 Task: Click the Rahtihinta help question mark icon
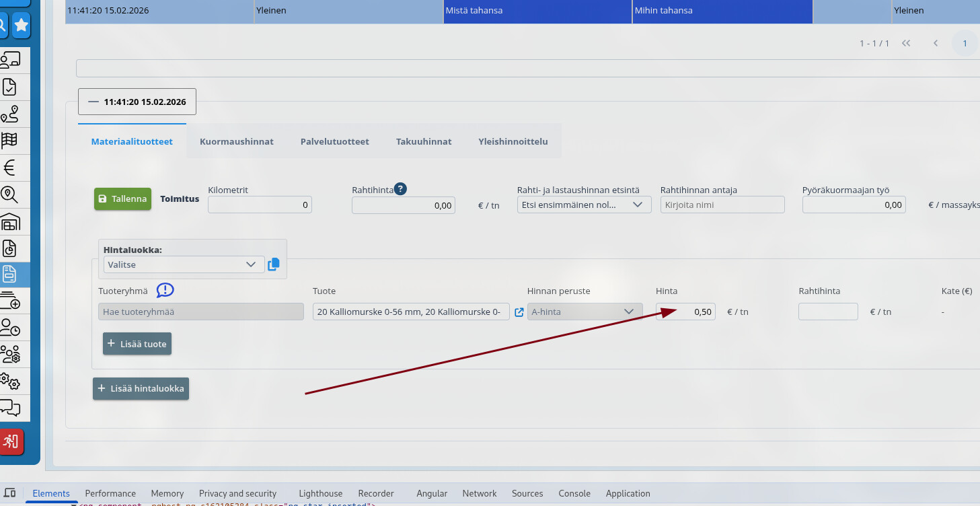click(x=400, y=189)
